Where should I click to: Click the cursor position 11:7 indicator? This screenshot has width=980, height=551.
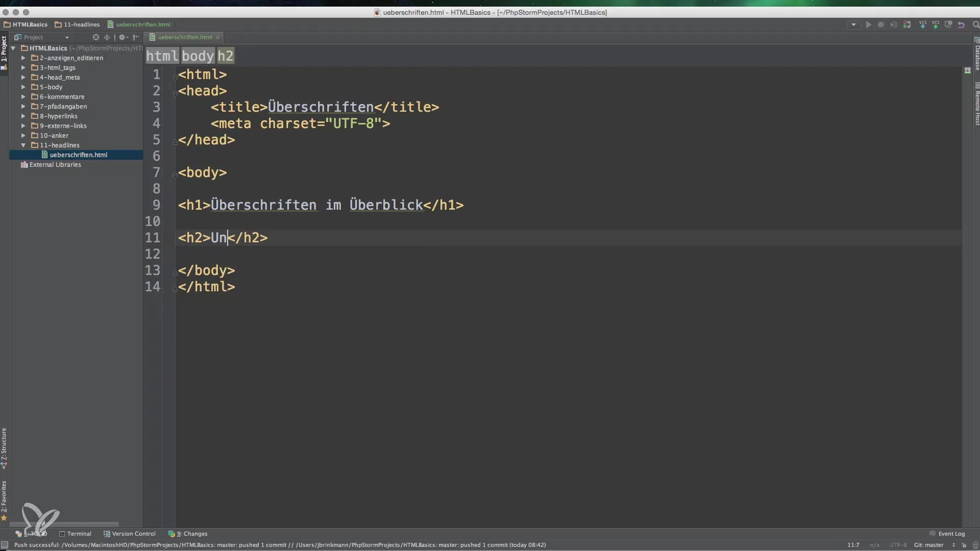coord(853,545)
